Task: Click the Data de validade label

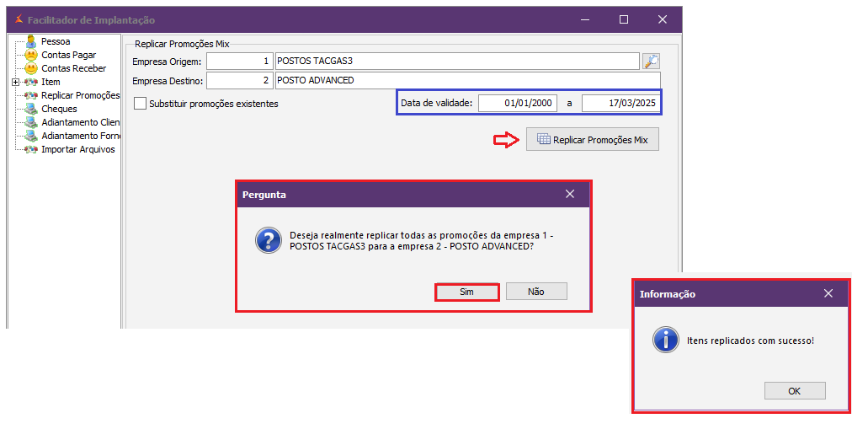Action: [436, 103]
